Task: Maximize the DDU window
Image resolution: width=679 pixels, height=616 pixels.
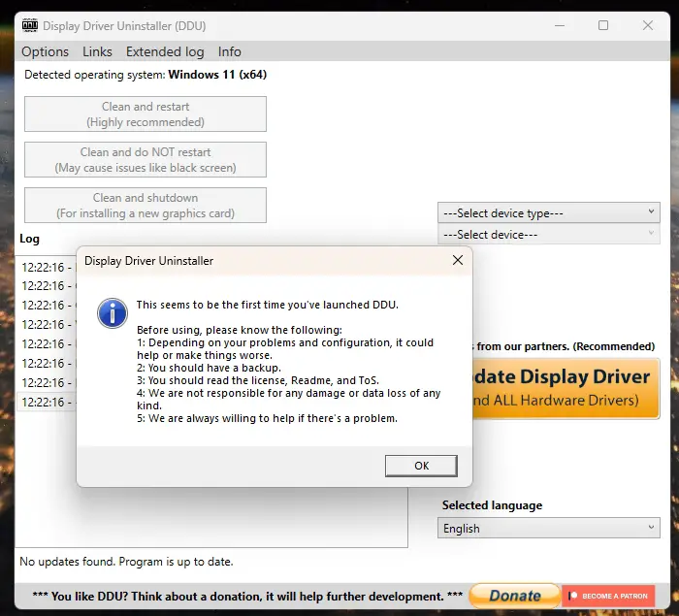Action: pos(603,25)
